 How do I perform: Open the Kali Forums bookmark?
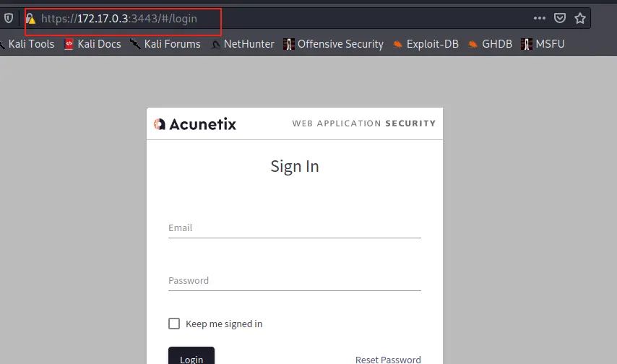(x=165, y=43)
